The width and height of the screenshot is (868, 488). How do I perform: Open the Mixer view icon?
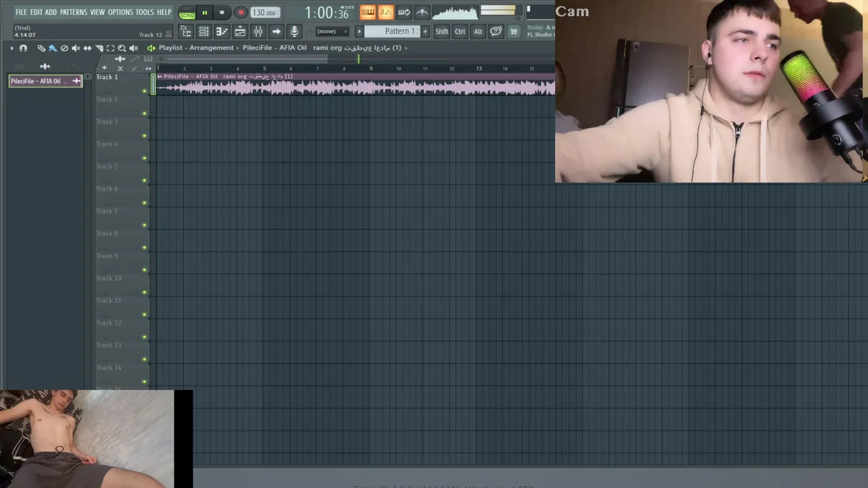coord(258,31)
